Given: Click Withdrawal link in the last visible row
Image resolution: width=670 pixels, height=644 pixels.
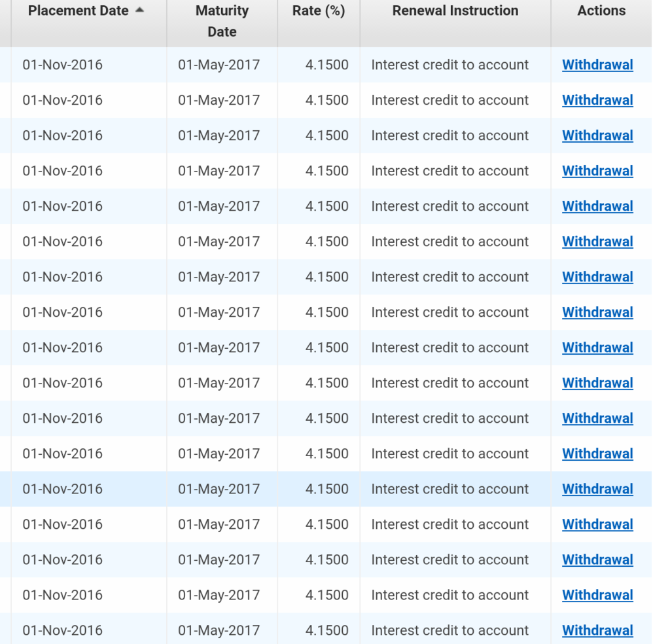Looking at the screenshot, I should (597, 630).
